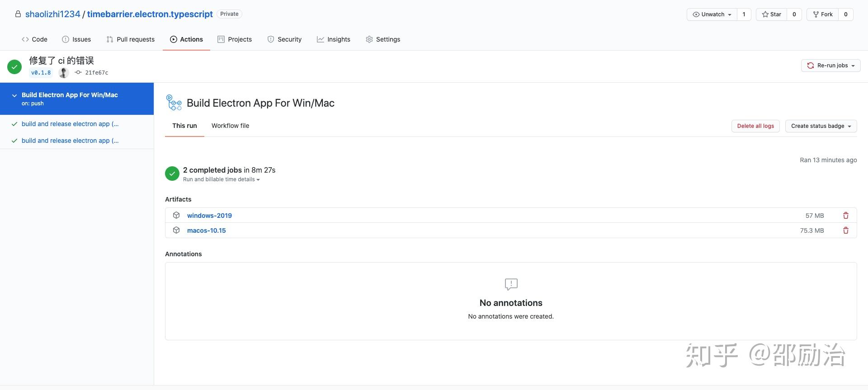The image size is (868, 390).
Task: Switch to the This run tab
Action: coord(184,126)
